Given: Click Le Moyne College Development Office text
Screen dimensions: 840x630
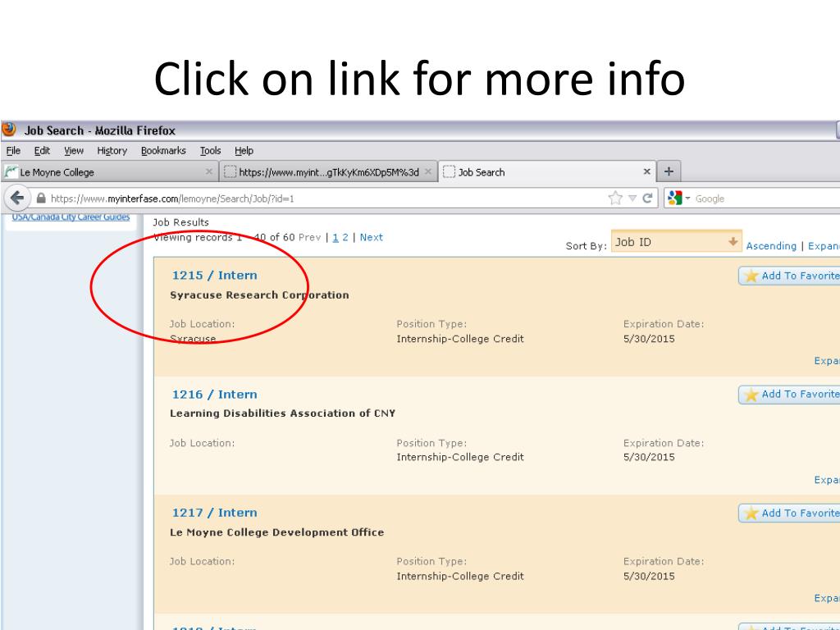Looking at the screenshot, I should (277, 532).
